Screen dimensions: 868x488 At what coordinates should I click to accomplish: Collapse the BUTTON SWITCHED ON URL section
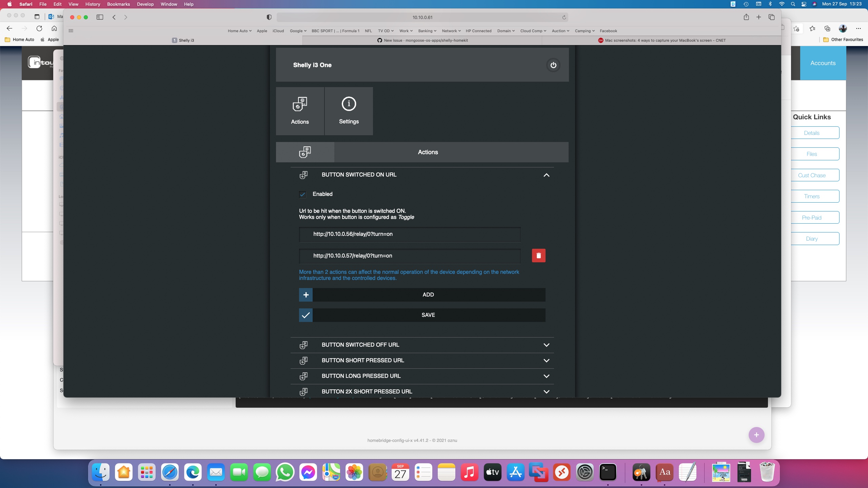coord(546,175)
